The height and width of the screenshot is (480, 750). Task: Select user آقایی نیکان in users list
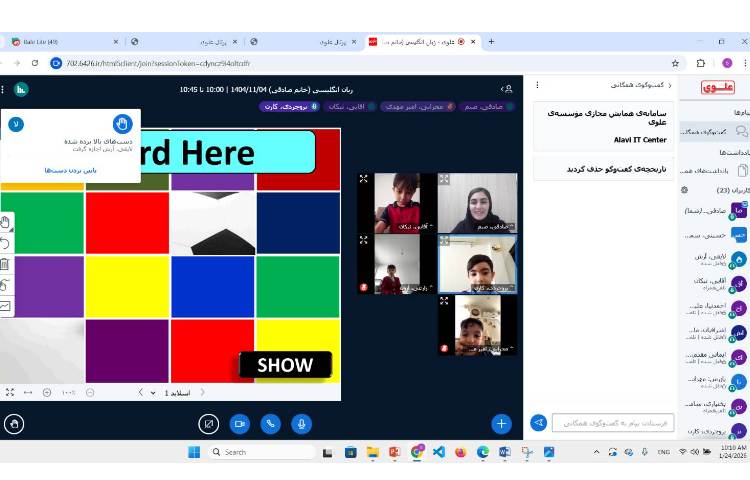click(715, 284)
